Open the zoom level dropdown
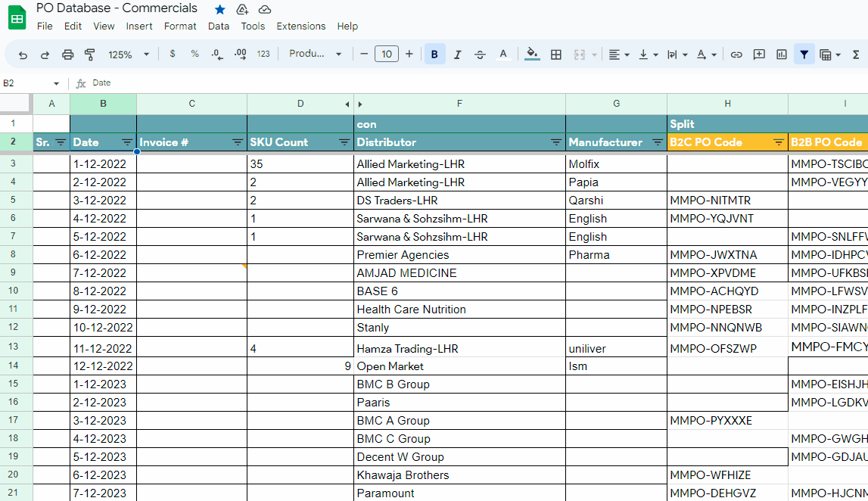Screen dimensions: 868x501 pyautogui.click(x=129, y=54)
